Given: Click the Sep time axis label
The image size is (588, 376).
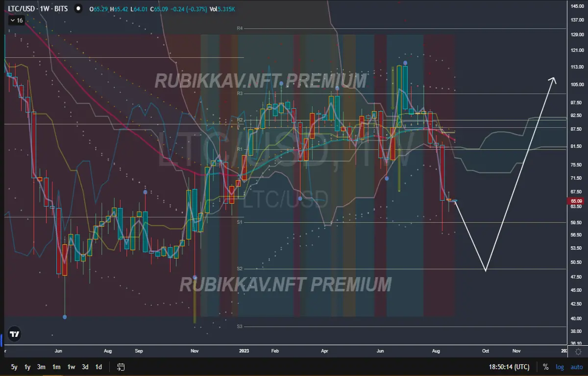Looking at the screenshot, I should click(x=139, y=351).
